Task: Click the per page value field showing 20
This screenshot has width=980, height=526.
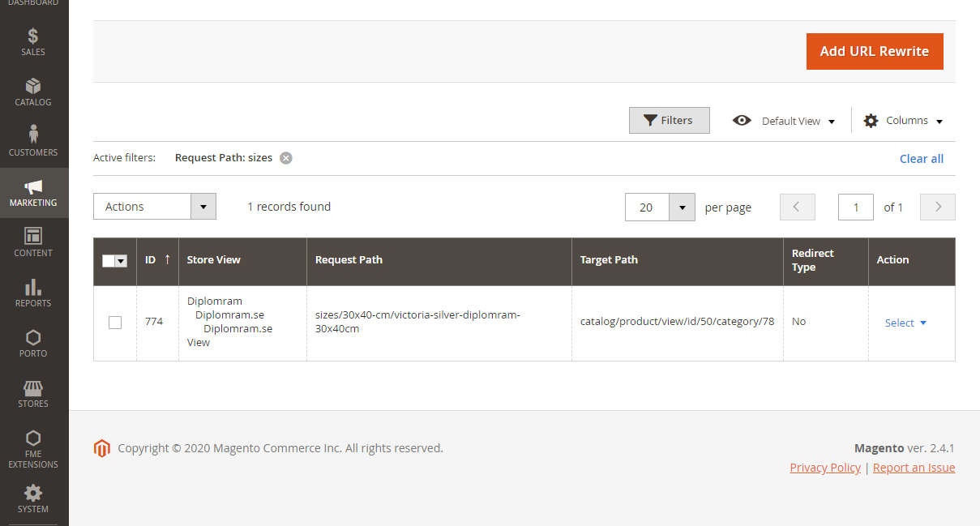Action: (x=647, y=207)
